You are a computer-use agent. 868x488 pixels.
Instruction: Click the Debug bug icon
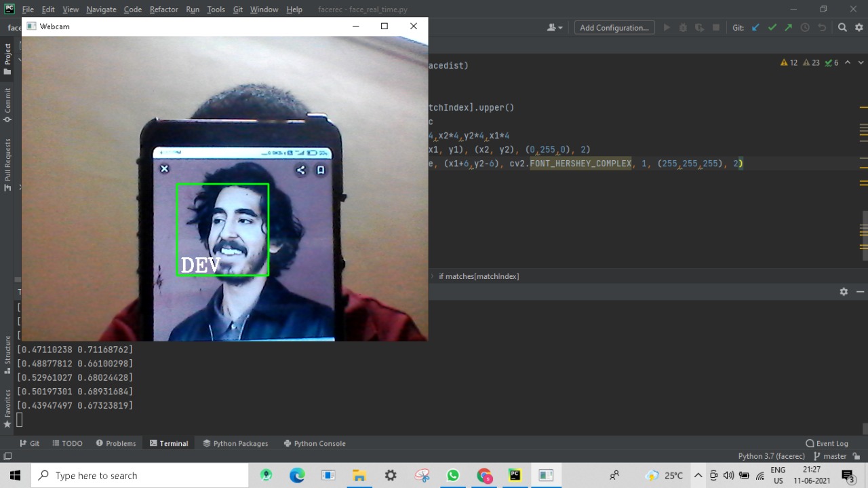click(683, 28)
